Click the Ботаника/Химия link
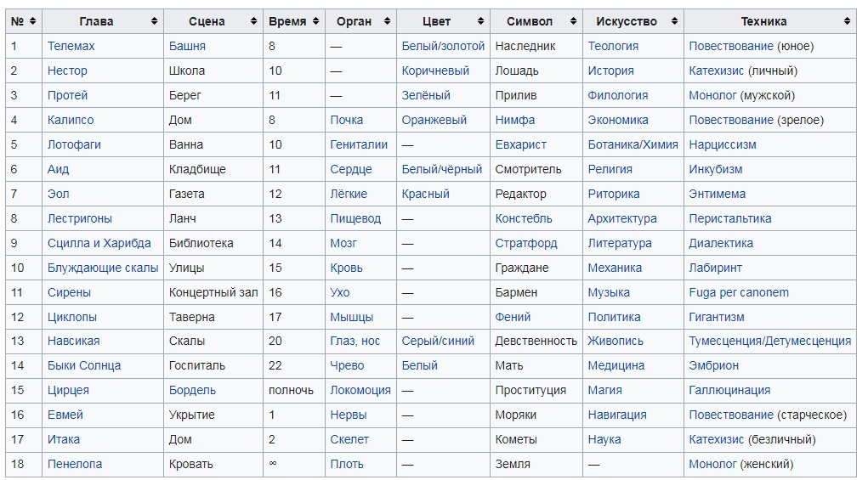 point(633,144)
